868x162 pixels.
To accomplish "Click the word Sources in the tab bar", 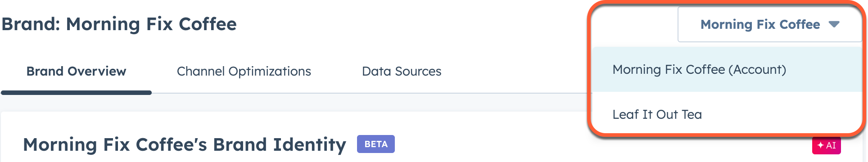I will [x=418, y=71].
